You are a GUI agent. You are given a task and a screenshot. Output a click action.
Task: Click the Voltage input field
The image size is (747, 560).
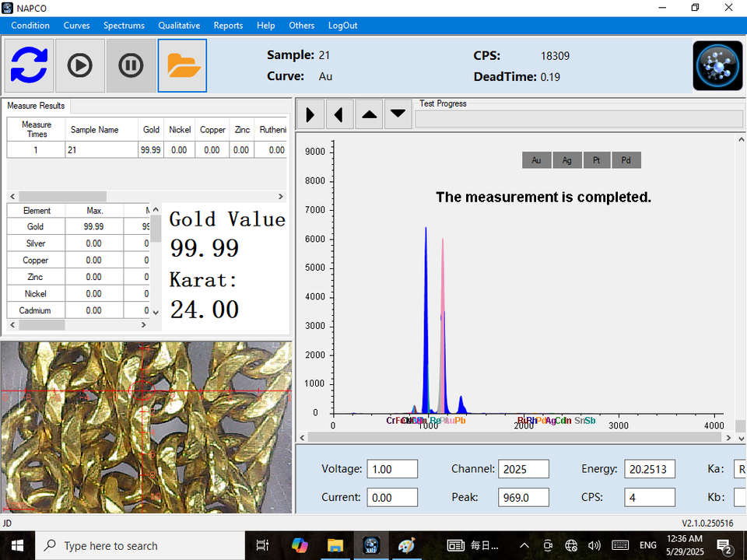click(x=392, y=469)
